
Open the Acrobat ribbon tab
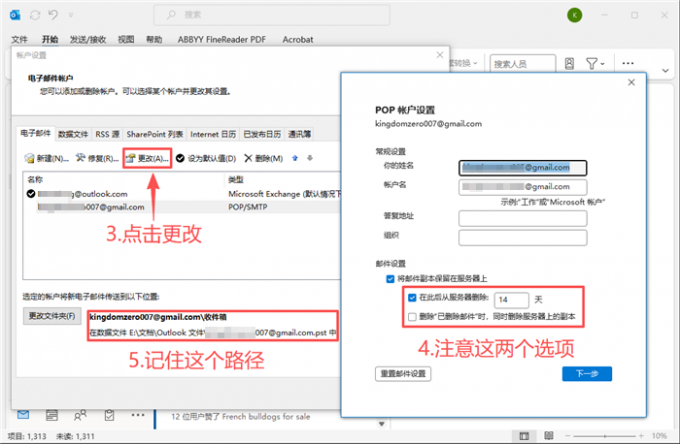pos(298,39)
